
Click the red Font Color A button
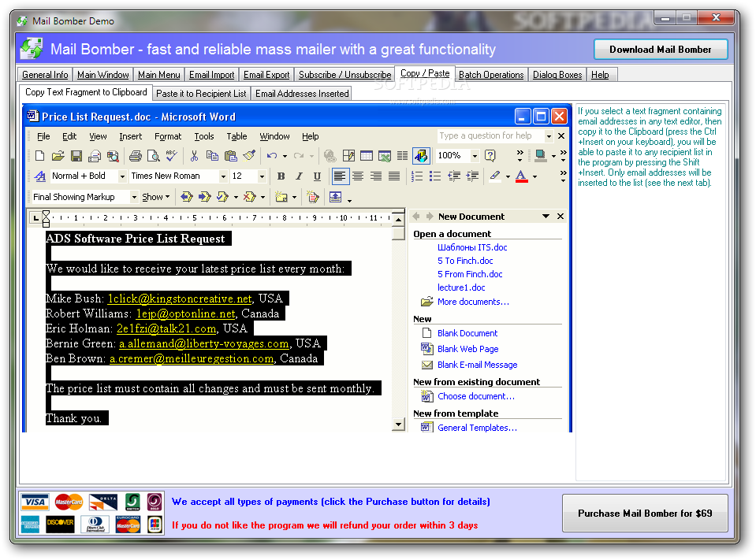521,176
